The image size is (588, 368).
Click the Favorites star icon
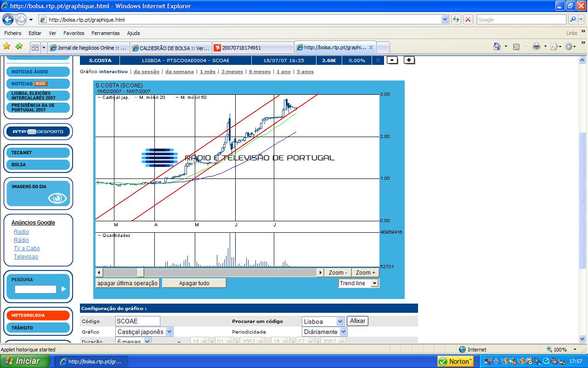click(7, 47)
